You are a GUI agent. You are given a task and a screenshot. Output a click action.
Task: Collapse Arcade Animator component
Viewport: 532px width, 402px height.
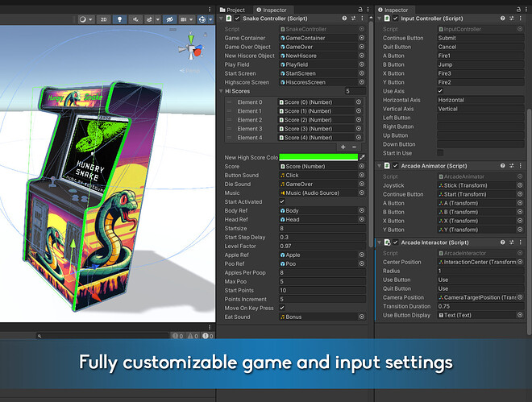point(380,166)
